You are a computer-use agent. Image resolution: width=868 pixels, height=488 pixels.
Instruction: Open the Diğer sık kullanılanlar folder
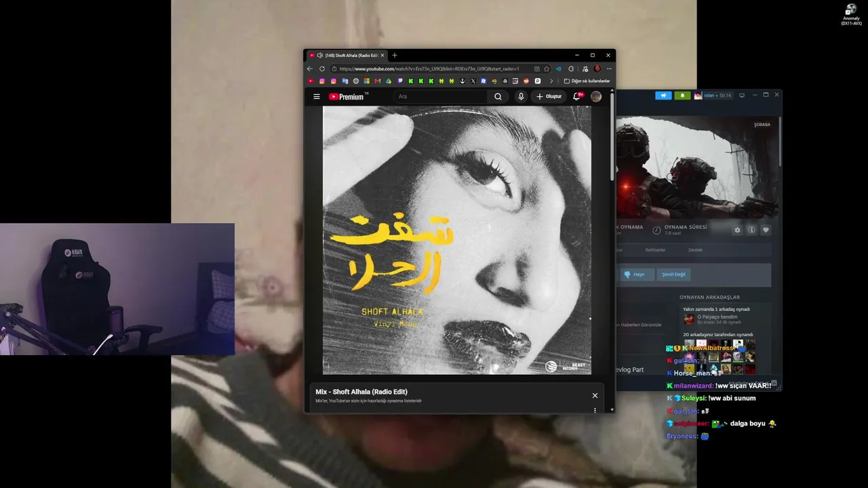(x=587, y=81)
